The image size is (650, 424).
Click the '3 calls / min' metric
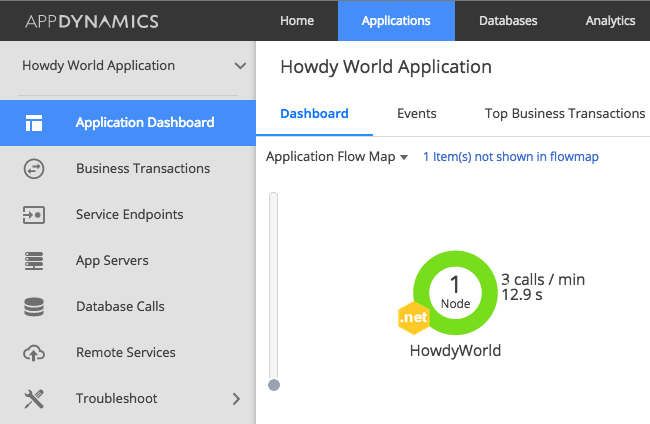pyautogui.click(x=543, y=280)
